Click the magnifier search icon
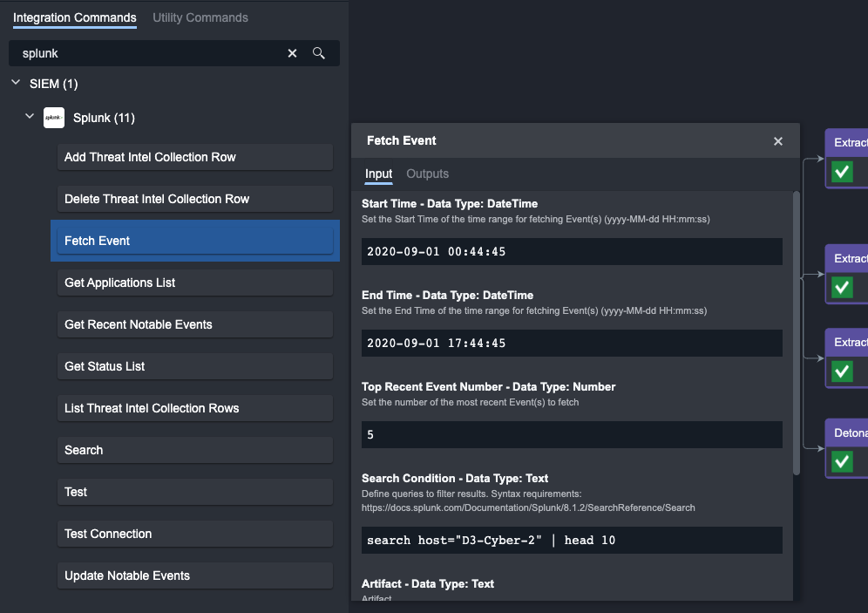The height and width of the screenshot is (613, 868). click(319, 53)
